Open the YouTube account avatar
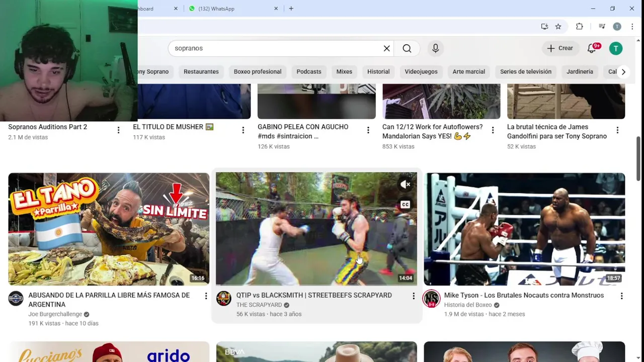Screen dimensions: 644x362 tap(616, 48)
